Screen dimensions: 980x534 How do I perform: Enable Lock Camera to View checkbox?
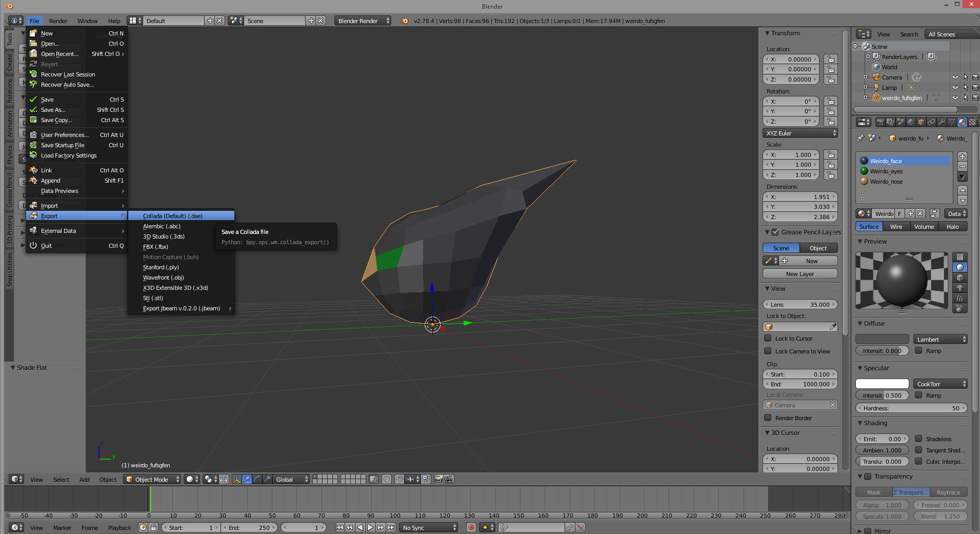point(768,351)
